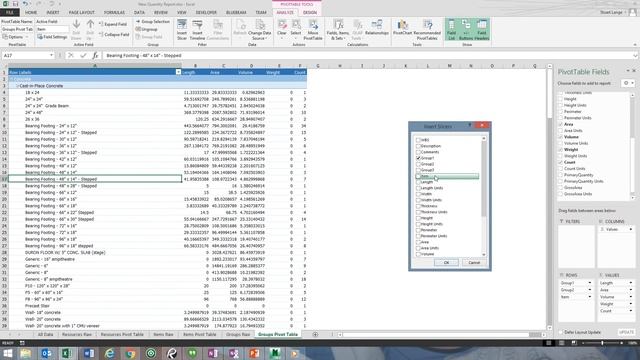
Task: Click the new sheet plus icon
Action: point(315,334)
